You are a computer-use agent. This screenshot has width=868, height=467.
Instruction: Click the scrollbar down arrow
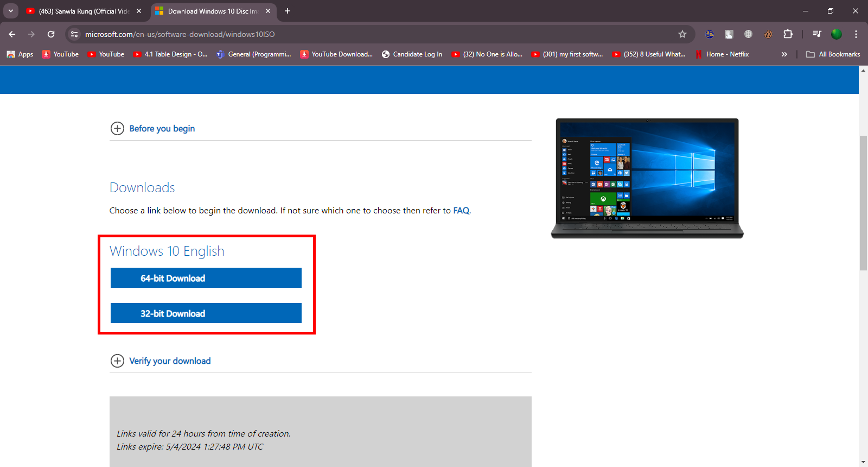pyautogui.click(x=863, y=462)
